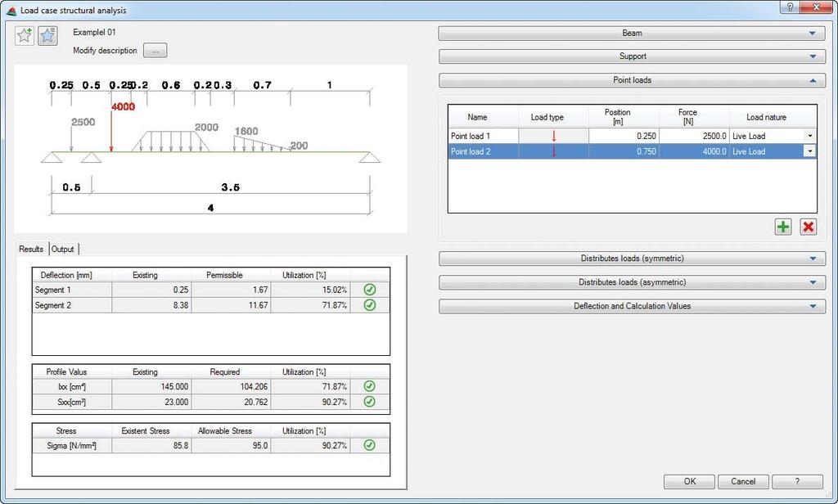This screenshot has width=838, height=504.
Task: Click the title bar help question button
Action: [x=790, y=7]
